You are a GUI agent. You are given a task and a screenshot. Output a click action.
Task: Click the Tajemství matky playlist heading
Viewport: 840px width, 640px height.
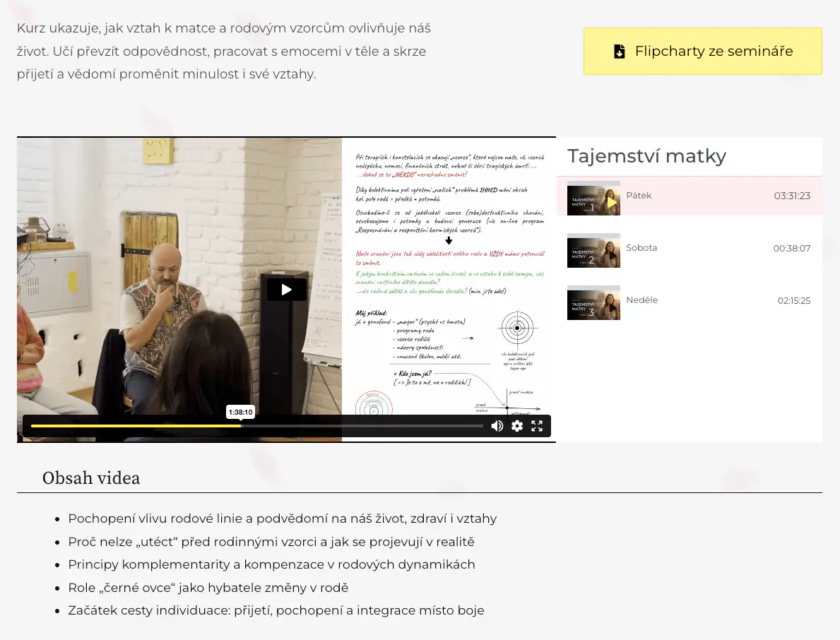click(x=646, y=156)
